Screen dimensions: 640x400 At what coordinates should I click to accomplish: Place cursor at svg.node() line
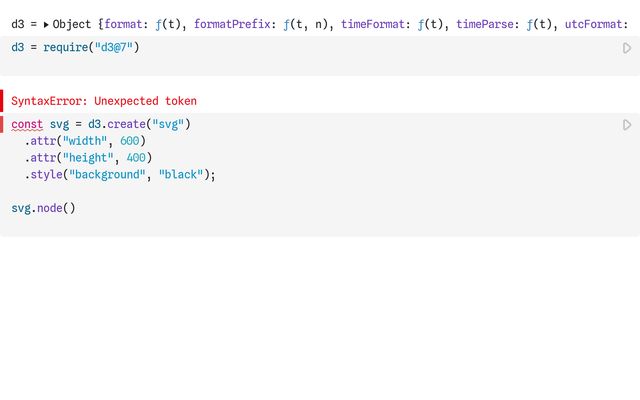[x=43, y=208]
